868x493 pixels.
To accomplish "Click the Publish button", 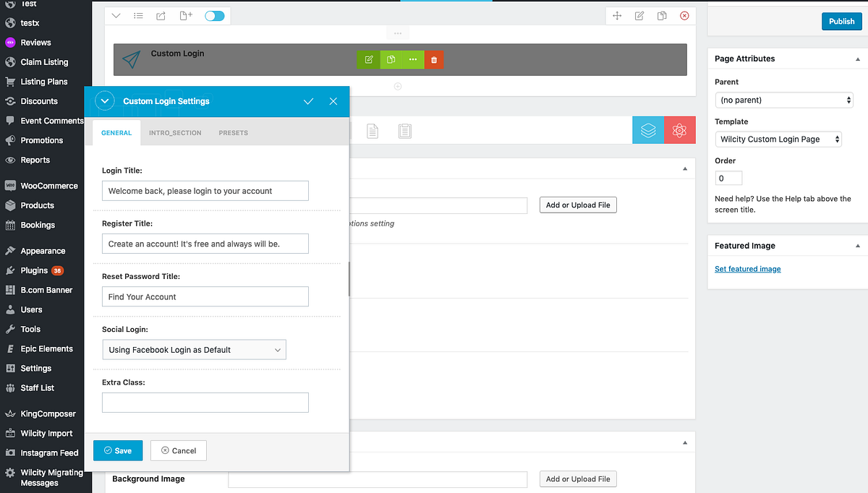I will pos(841,21).
